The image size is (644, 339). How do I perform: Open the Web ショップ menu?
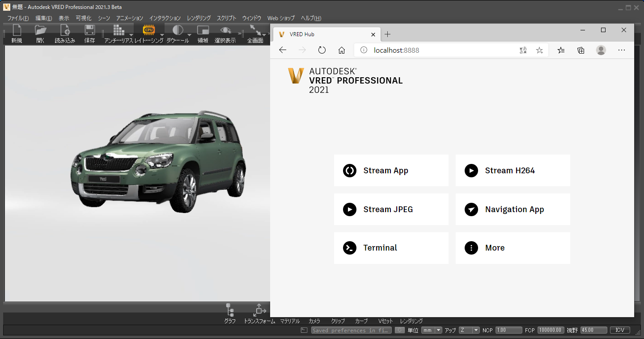click(x=281, y=18)
